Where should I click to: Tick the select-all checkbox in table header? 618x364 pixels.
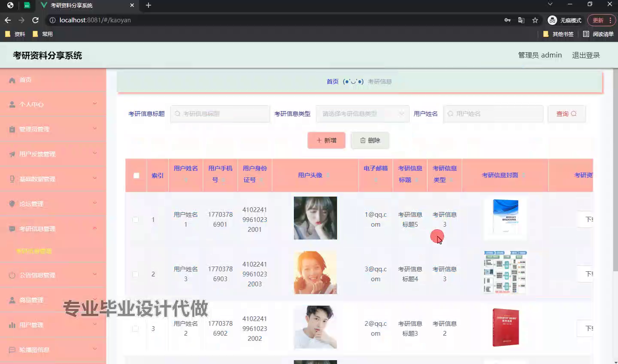[136, 176]
